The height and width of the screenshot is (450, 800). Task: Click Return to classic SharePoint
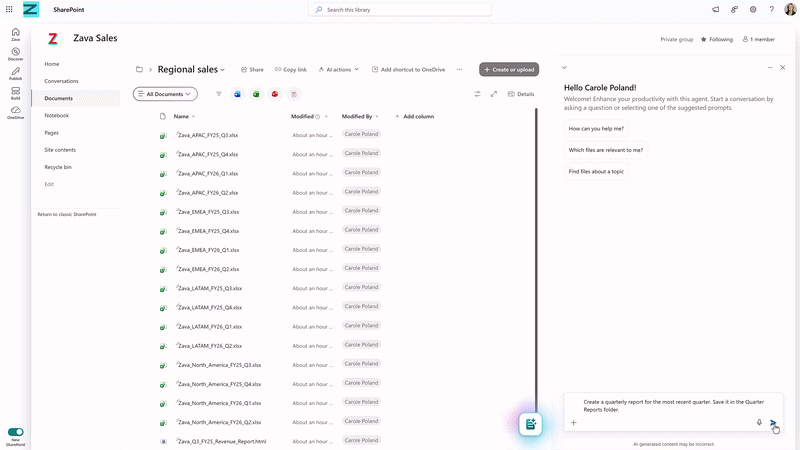[67, 214]
